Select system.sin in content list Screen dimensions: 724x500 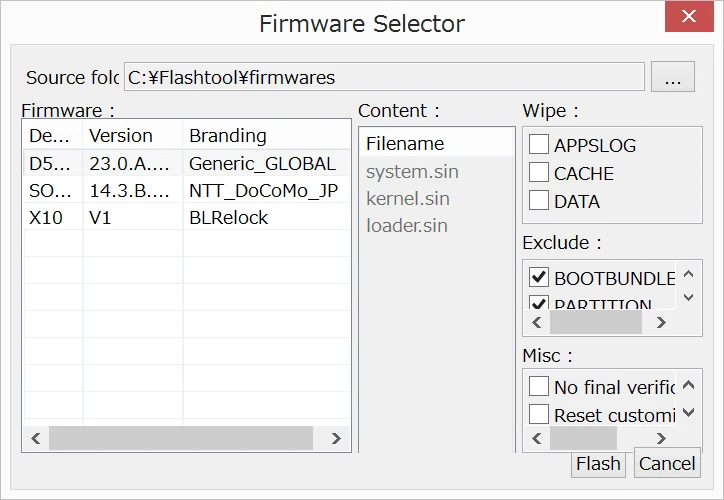[412, 172]
